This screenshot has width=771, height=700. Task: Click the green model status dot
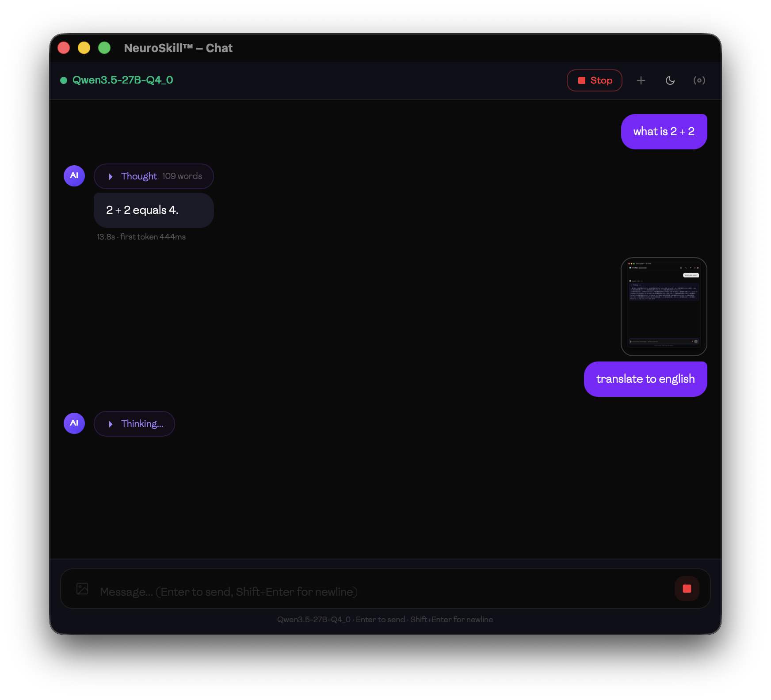64,80
